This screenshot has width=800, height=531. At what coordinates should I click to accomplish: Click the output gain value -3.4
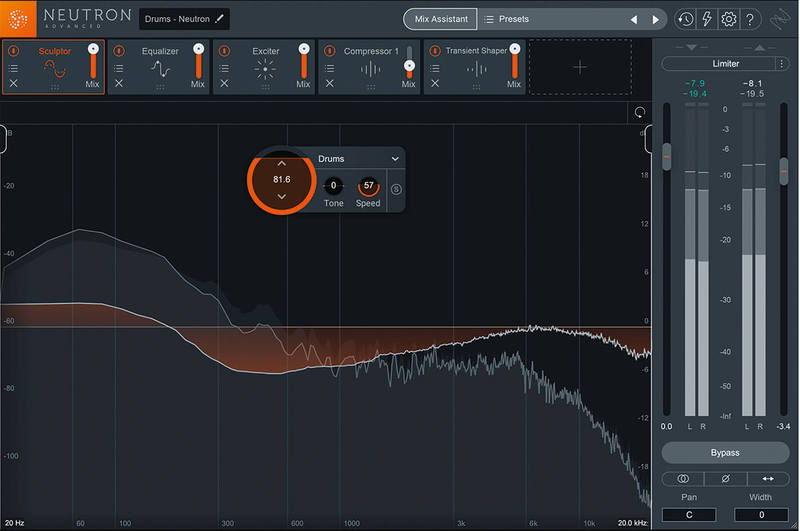click(x=783, y=426)
